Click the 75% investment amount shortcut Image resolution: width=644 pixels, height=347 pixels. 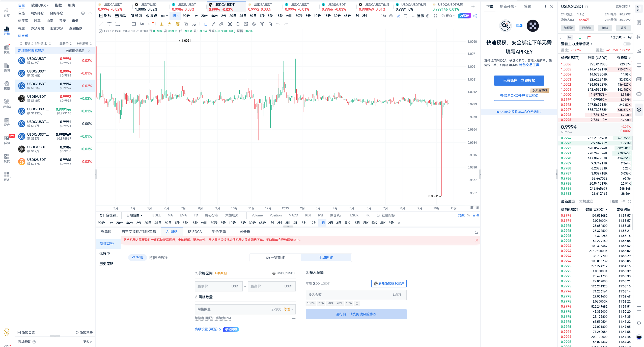(321, 303)
